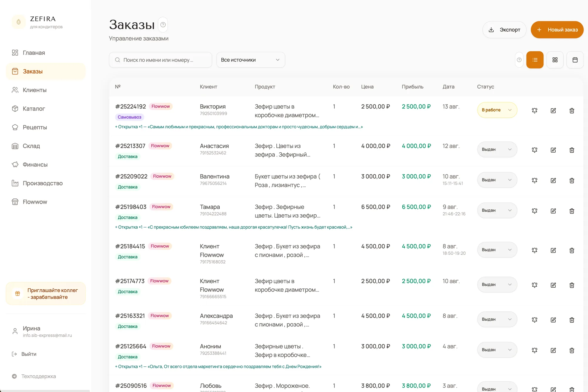Click order number #25090516
This screenshot has height=392, width=588.
[x=131, y=386]
